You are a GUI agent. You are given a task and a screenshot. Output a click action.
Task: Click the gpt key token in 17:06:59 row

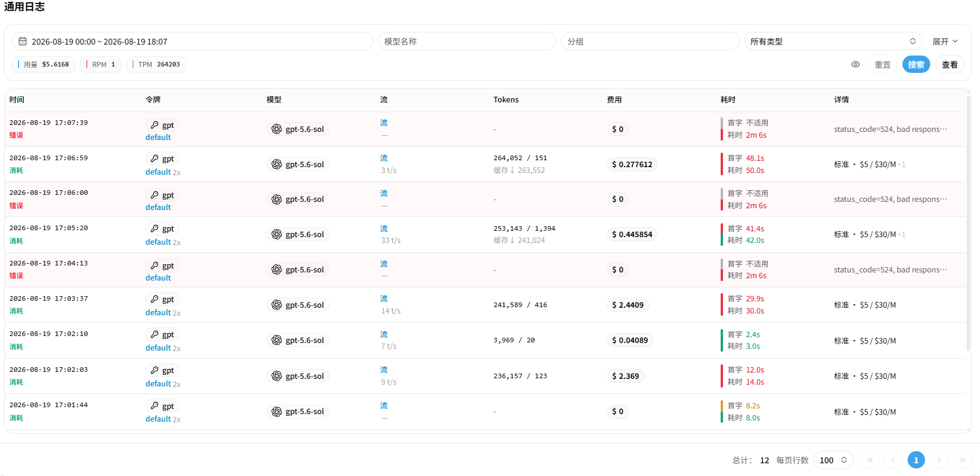point(162,158)
